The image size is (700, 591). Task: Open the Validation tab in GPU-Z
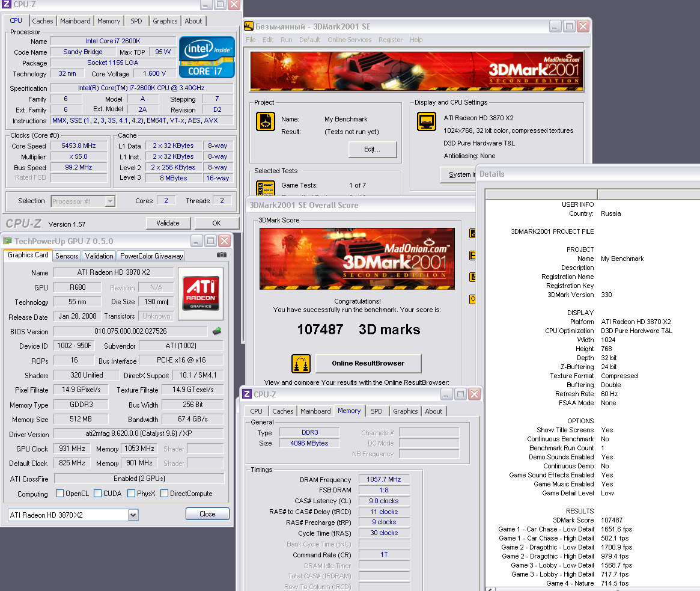(x=99, y=256)
